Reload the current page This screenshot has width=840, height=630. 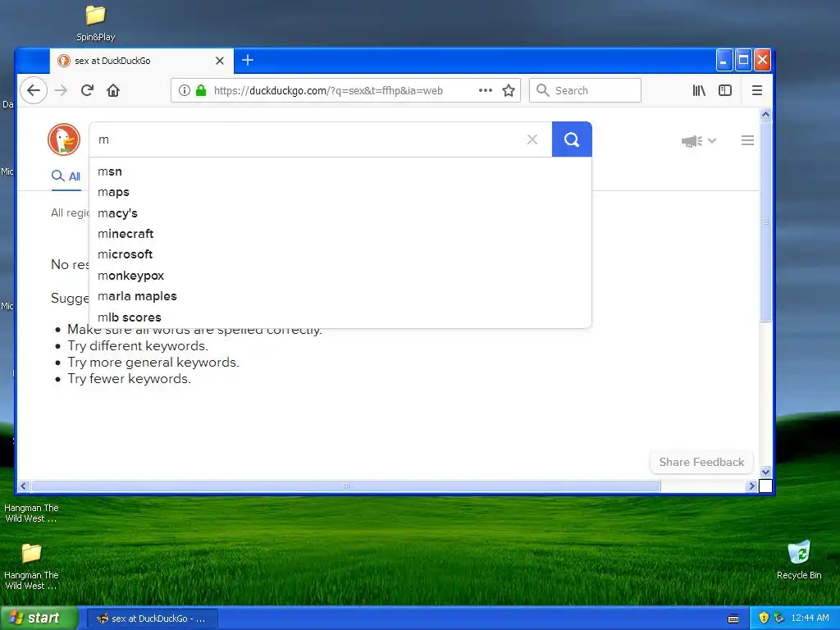pyautogui.click(x=87, y=90)
